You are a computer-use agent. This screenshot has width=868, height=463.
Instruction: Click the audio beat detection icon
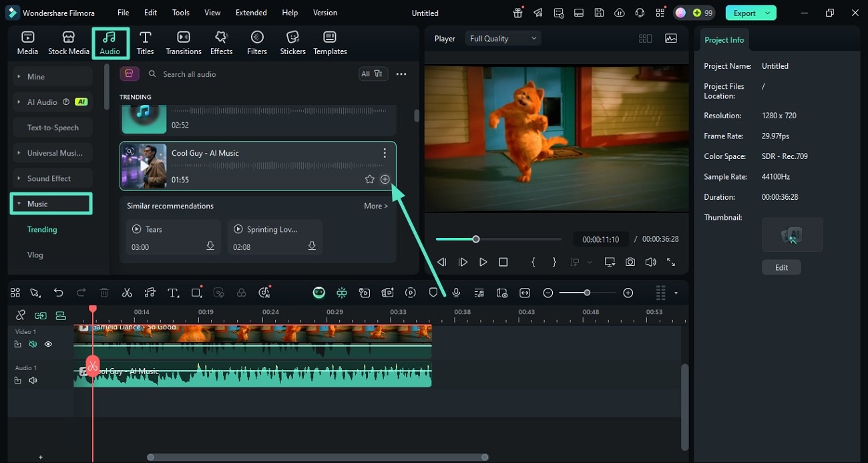[x=150, y=293]
